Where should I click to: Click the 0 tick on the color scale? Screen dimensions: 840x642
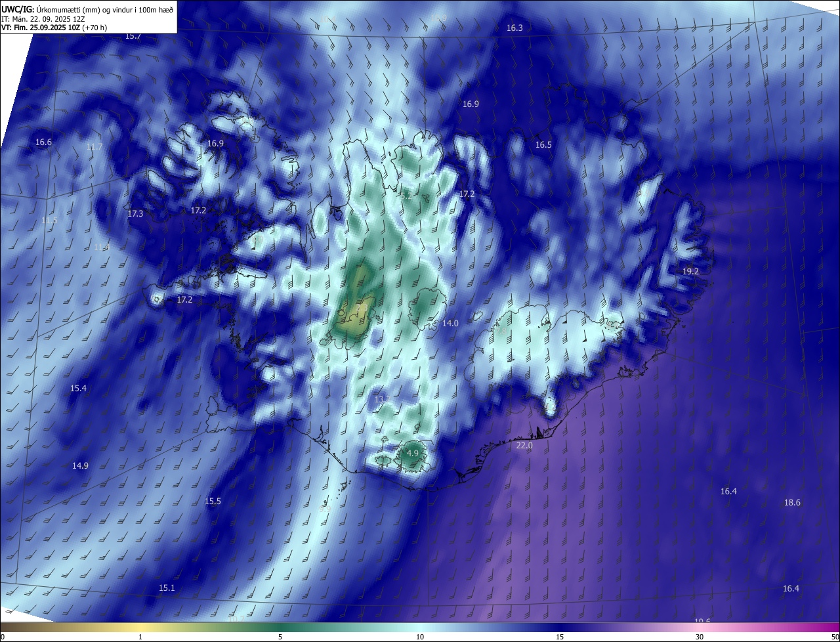pyautogui.click(x=2, y=637)
